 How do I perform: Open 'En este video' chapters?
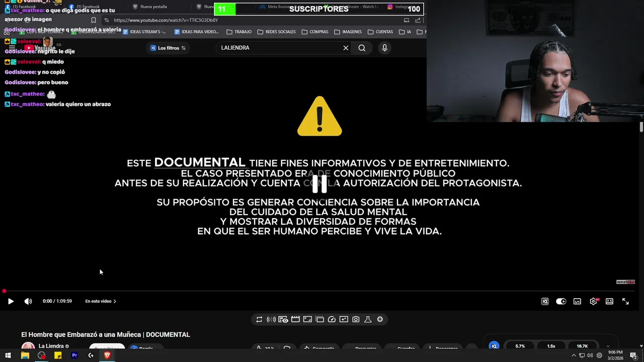(x=101, y=301)
